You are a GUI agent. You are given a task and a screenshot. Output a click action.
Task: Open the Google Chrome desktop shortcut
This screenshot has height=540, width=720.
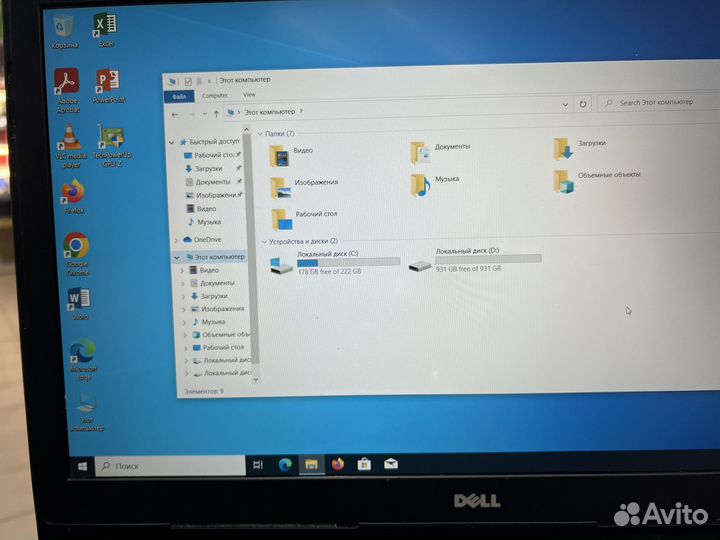(76, 253)
